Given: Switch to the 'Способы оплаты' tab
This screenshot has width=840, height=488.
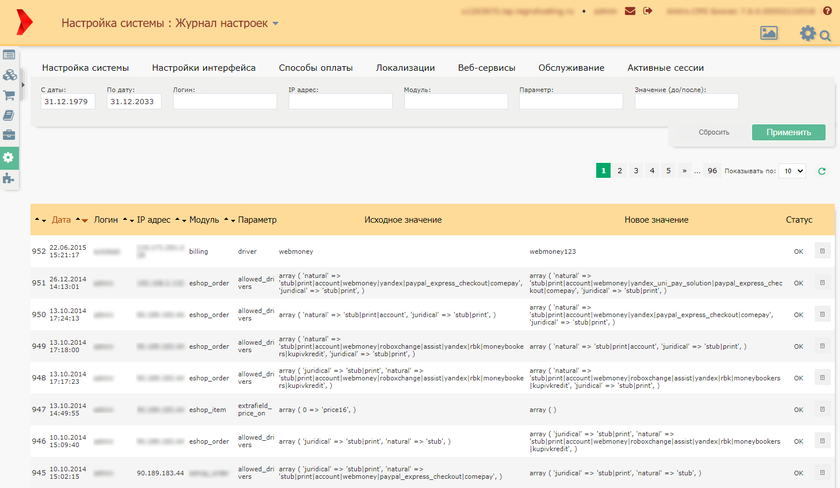Looking at the screenshot, I should pos(315,68).
